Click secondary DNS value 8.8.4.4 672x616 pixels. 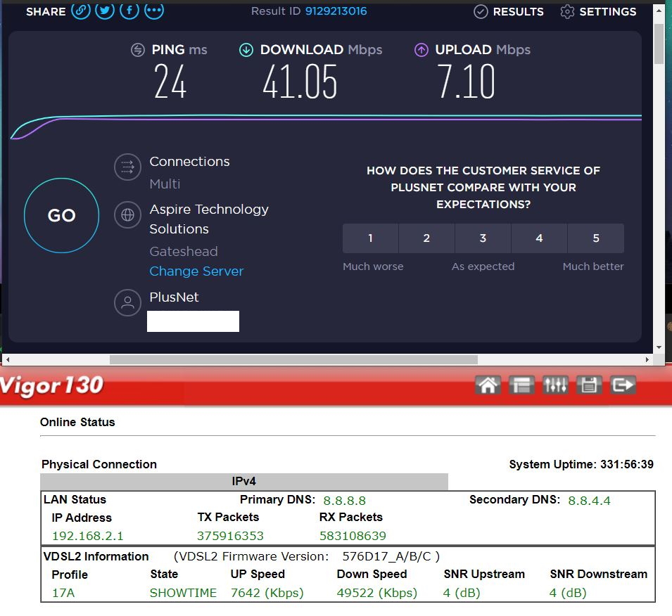point(589,501)
